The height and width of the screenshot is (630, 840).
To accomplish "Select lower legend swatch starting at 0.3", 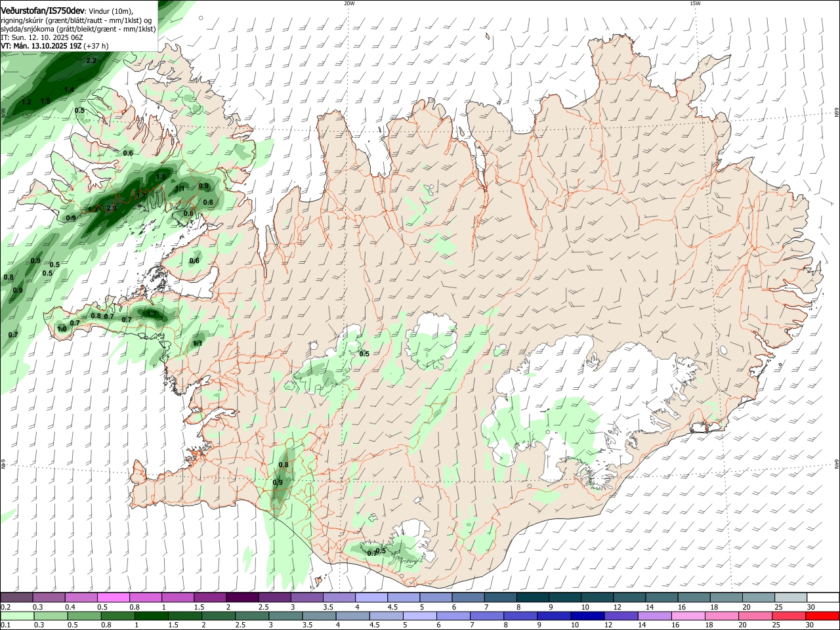I will [51, 616].
